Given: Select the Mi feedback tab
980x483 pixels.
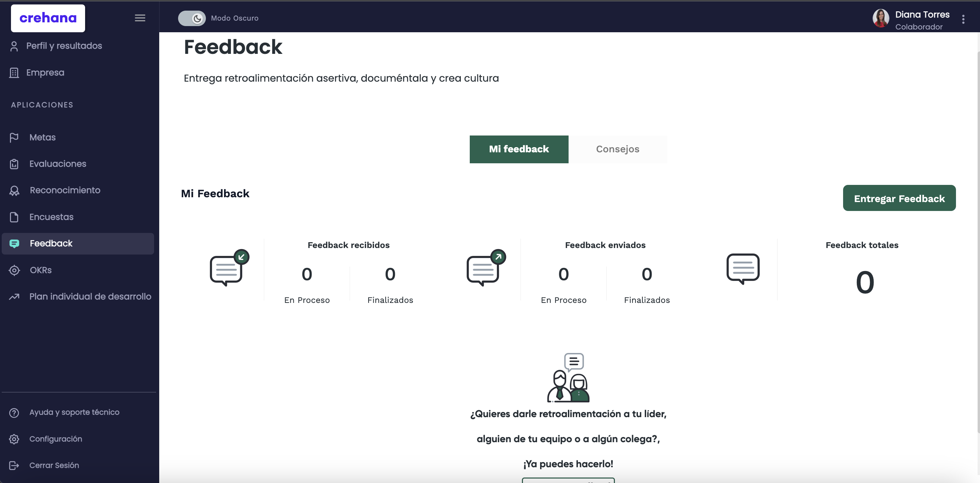Looking at the screenshot, I should click(x=519, y=149).
